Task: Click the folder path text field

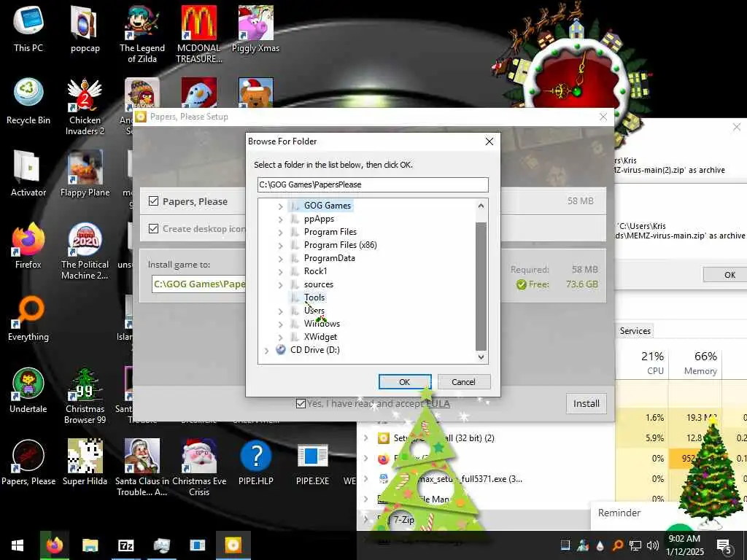Action: [x=373, y=184]
